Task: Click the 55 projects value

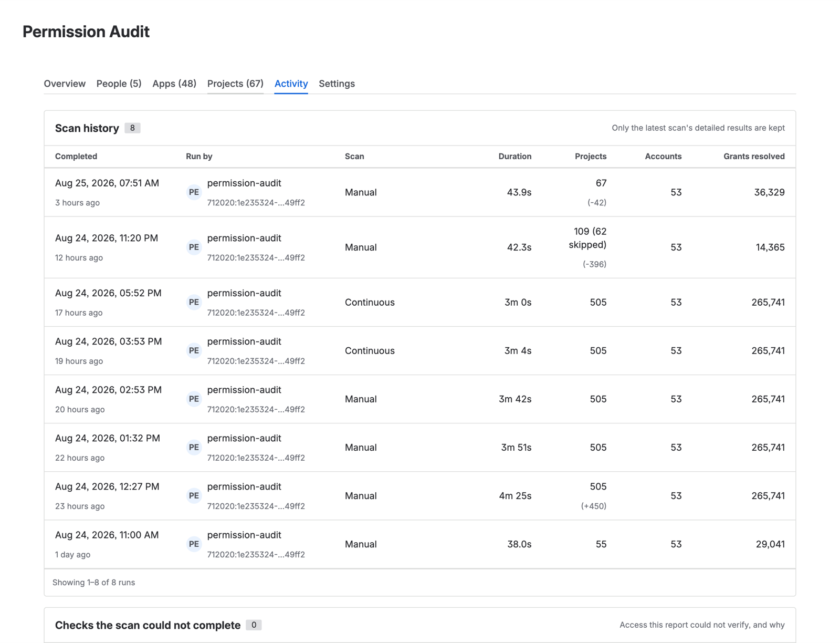Action: click(601, 544)
